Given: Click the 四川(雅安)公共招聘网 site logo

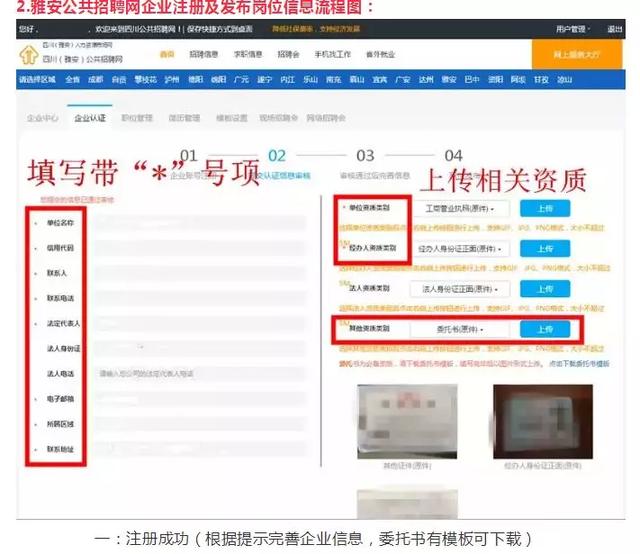Looking at the screenshot, I should tap(71, 55).
